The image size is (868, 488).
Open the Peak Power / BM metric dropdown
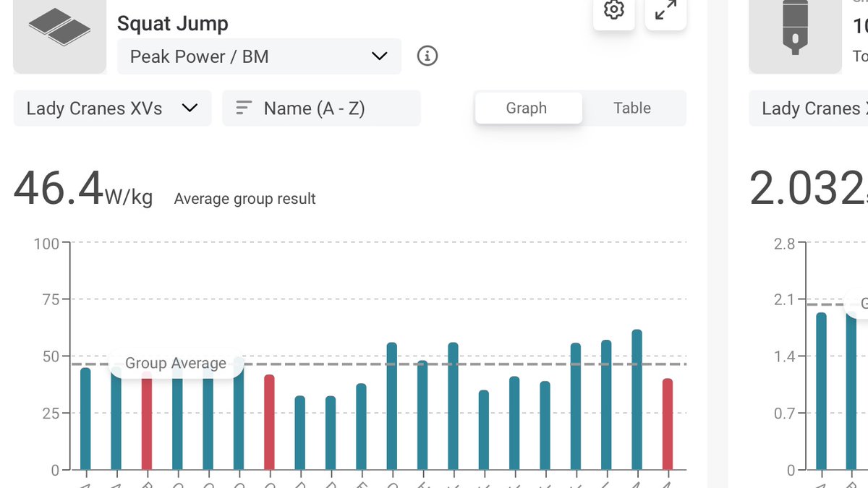[259, 56]
